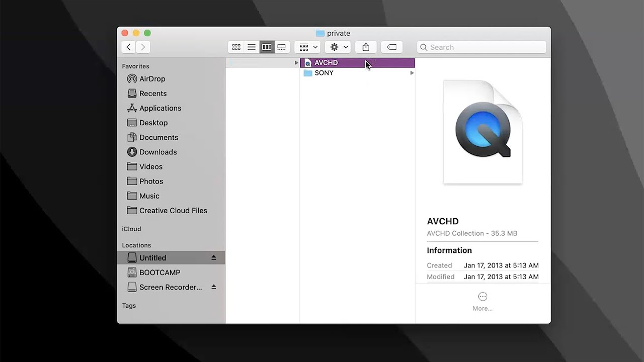The image size is (644, 362).
Task: Click the Tags section header
Action: (129, 306)
